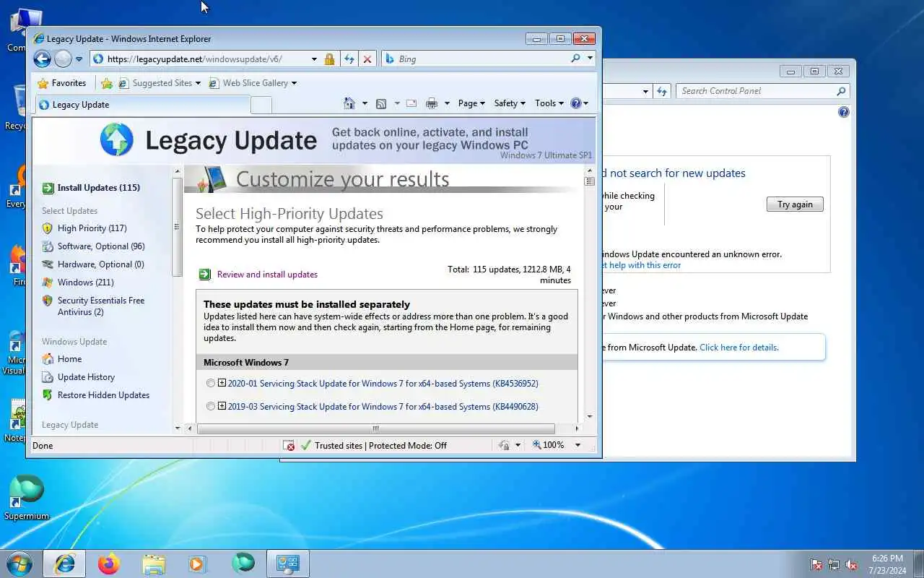Click the RSS feeds icon in command bar

pos(381,103)
